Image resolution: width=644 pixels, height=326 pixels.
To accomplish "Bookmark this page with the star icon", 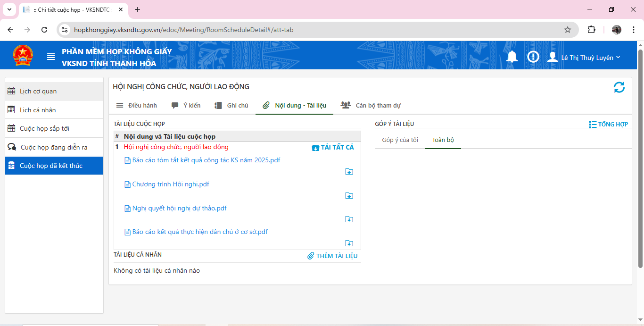I will click(568, 30).
